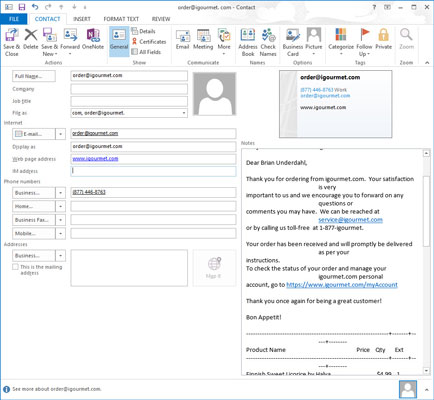
Task: Click the Save & New icon
Action: point(50,42)
